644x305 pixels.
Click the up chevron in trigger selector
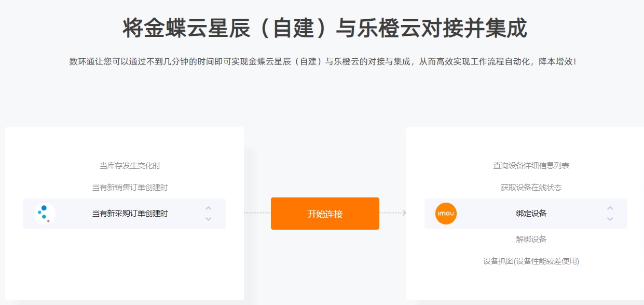(208, 208)
